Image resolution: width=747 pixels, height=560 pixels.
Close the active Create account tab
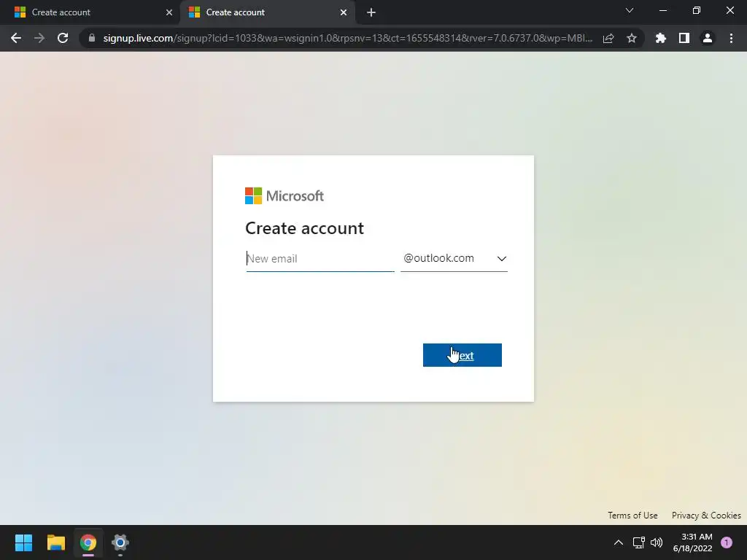344,12
